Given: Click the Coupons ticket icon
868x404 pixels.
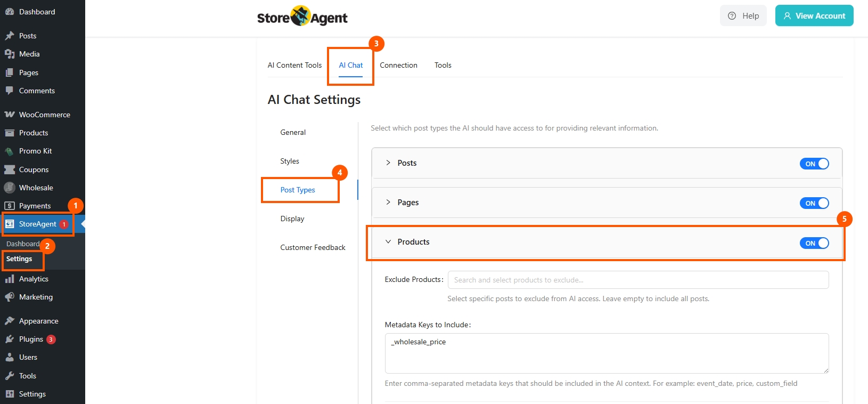Looking at the screenshot, I should [10, 169].
